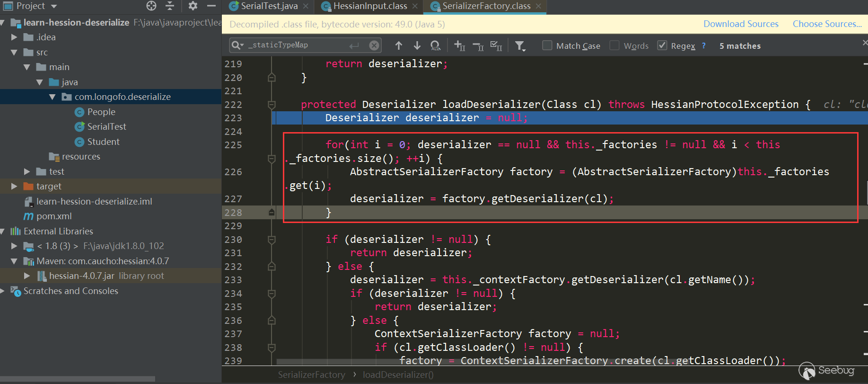Click the new line icon in search field
Image resolution: width=868 pixels, height=384 pixels.
pyautogui.click(x=354, y=45)
